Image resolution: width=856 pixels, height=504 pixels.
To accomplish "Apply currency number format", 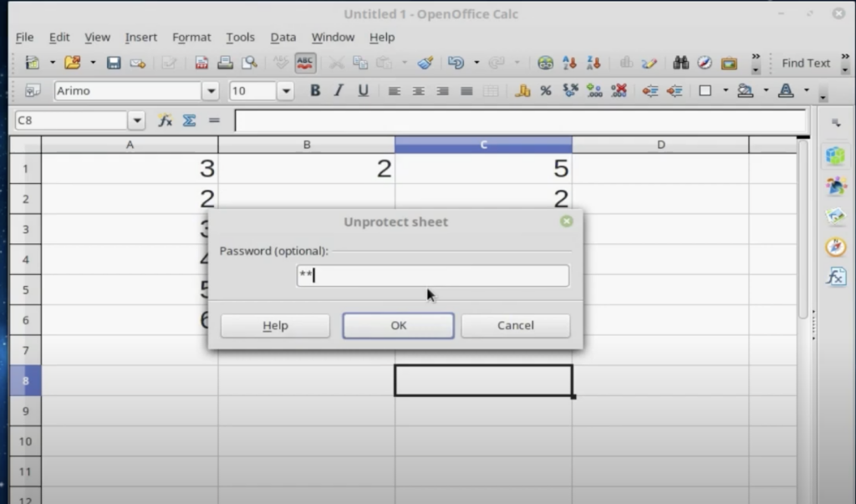I will click(522, 91).
